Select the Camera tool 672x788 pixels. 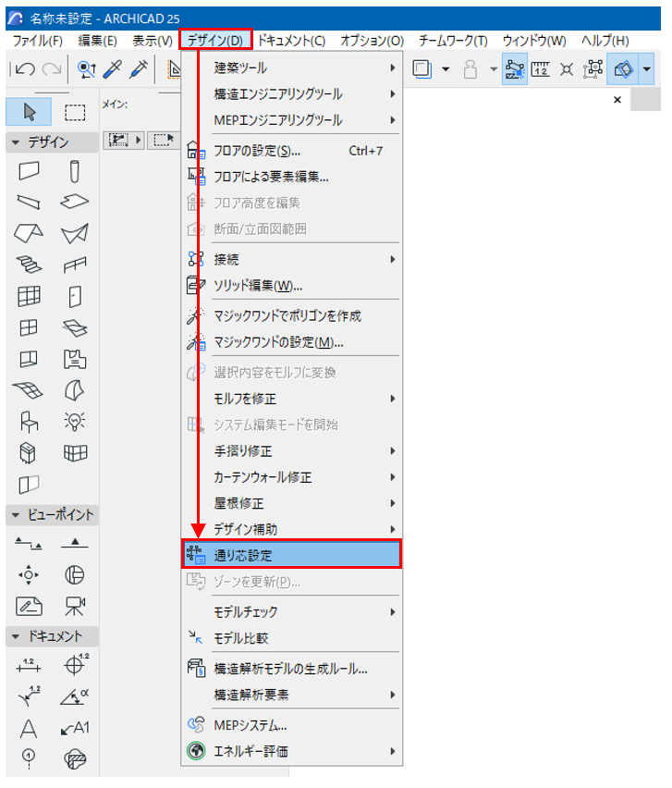click(75, 606)
